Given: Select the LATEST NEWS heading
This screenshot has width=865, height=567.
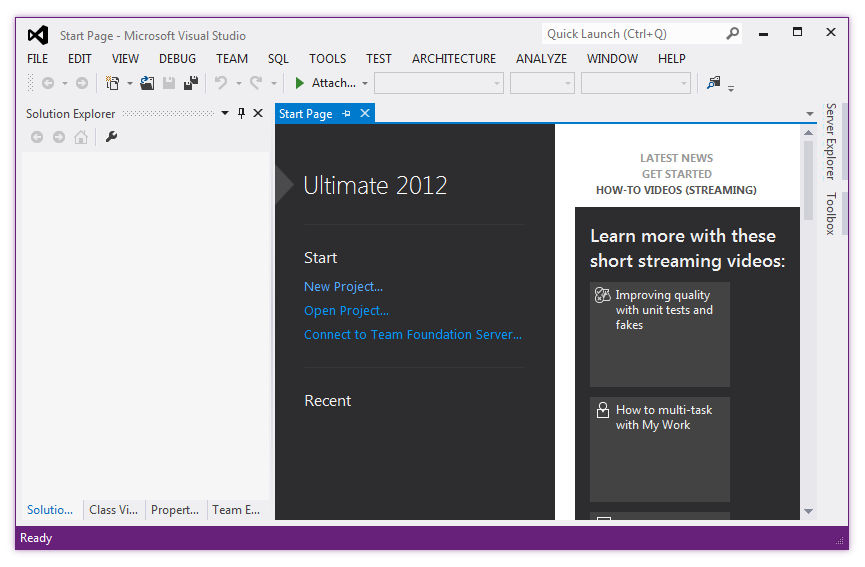Looking at the screenshot, I should pyautogui.click(x=676, y=158).
